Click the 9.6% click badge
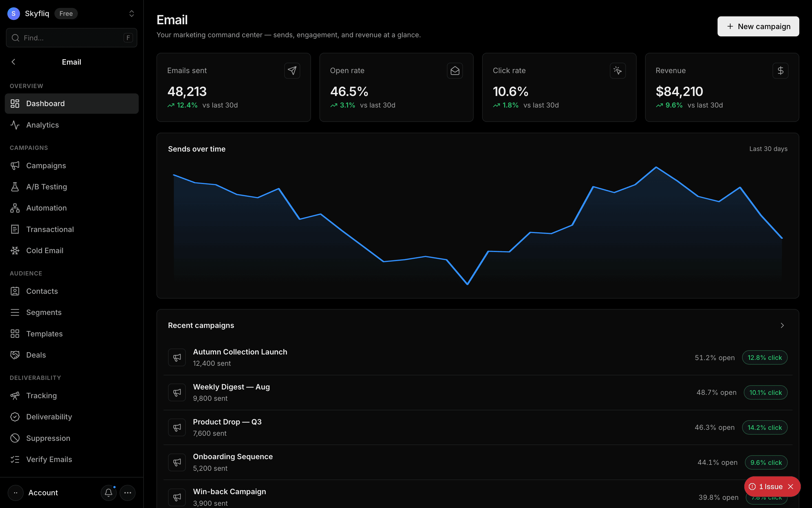 (x=766, y=462)
